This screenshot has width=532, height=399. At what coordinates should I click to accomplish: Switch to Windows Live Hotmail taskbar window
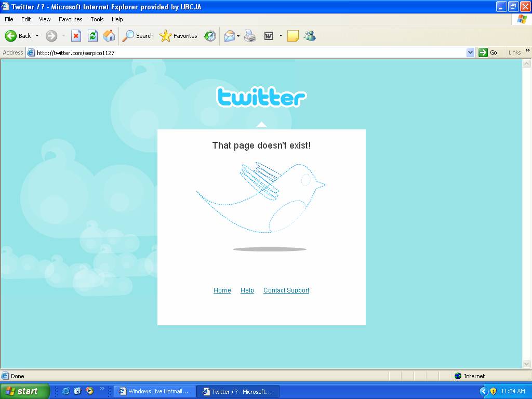(154, 391)
